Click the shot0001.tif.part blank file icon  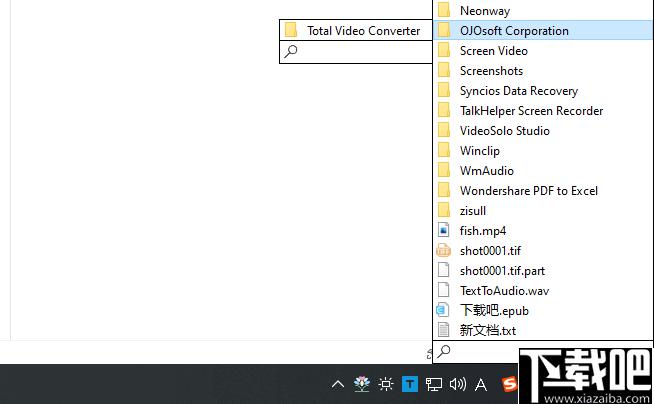[443, 270]
